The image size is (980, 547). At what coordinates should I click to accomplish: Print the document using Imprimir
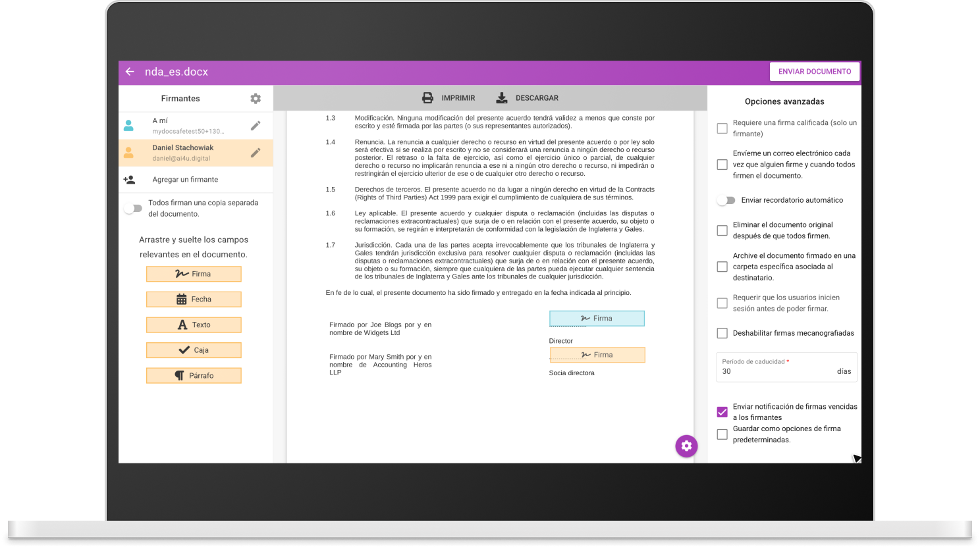click(450, 97)
